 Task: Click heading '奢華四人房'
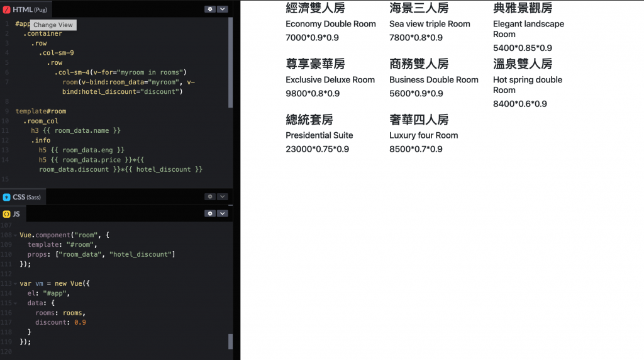pos(419,120)
